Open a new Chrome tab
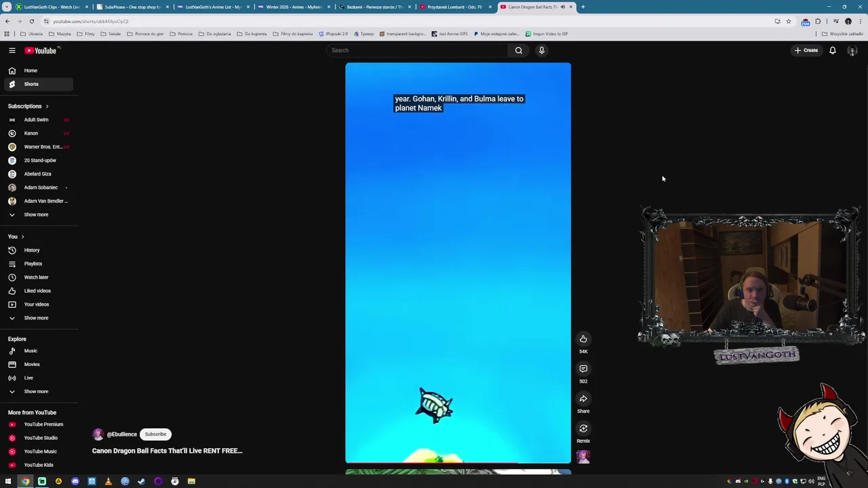 pos(583,7)
